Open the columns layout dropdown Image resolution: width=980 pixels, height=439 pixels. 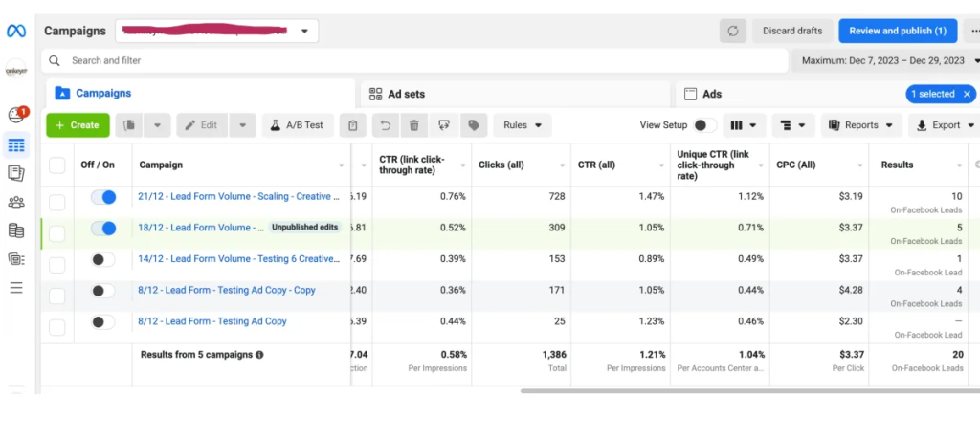744,125
